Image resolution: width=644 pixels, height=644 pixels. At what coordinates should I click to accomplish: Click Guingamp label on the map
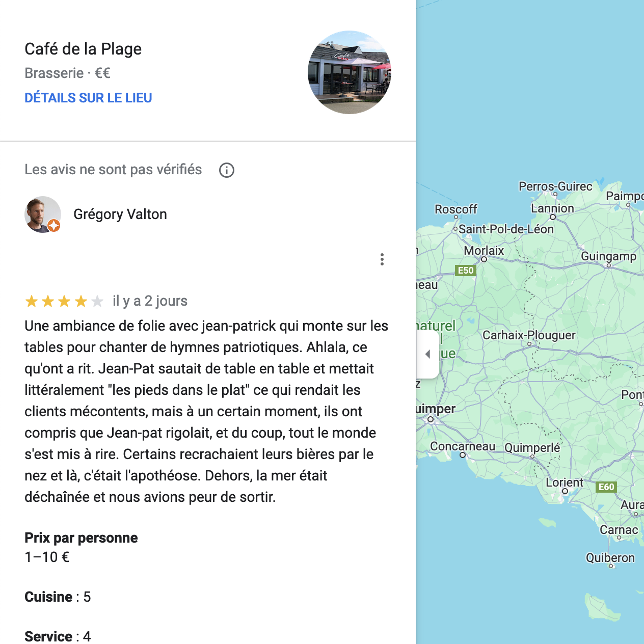pyautogui.click(x=609, y=256)
